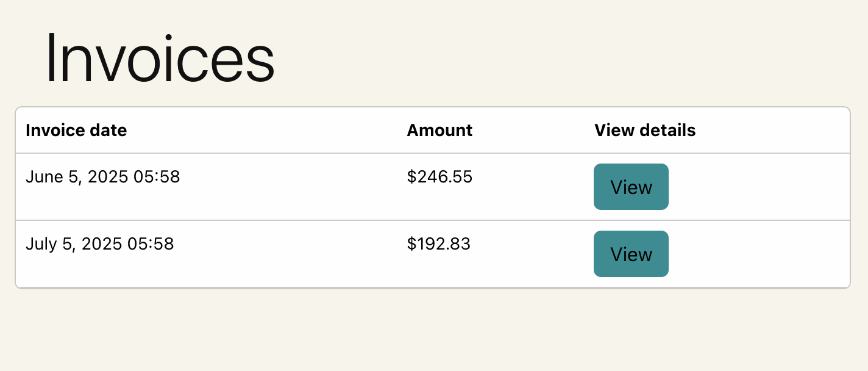
Task: Click the July invoice's date text
Action: (x=99, y=244)
